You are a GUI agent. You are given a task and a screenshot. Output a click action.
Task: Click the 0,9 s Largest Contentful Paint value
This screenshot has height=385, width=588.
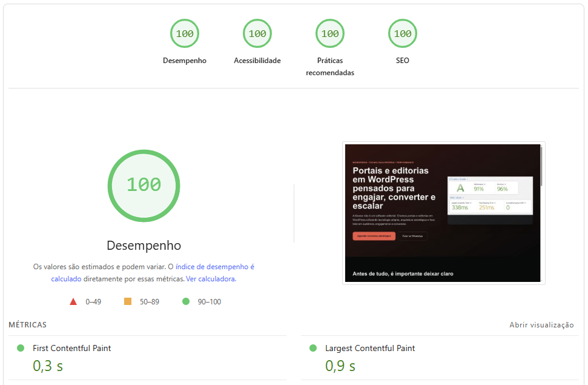(x=340, y=366)
